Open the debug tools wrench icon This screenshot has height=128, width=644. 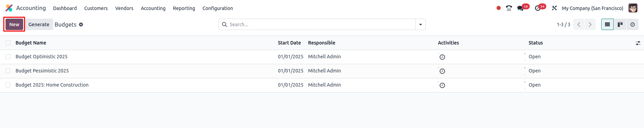(x=554, y=8)
